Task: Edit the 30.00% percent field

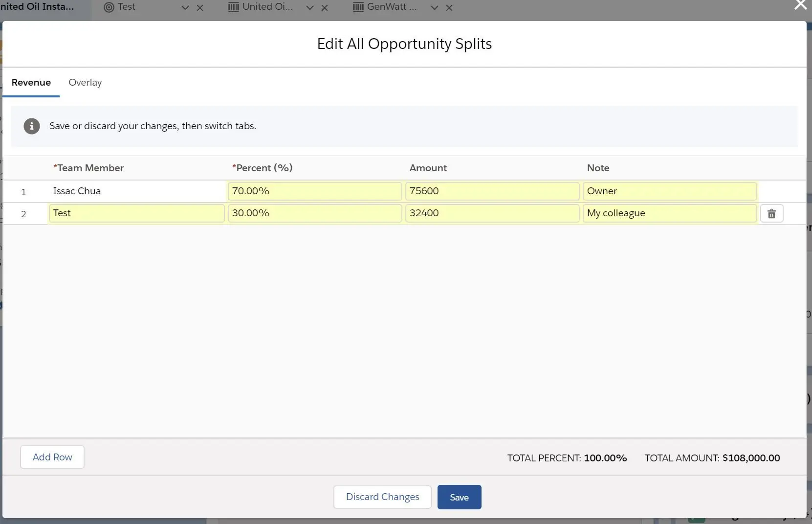Action: pyautogui.click(x=315, y=213)
